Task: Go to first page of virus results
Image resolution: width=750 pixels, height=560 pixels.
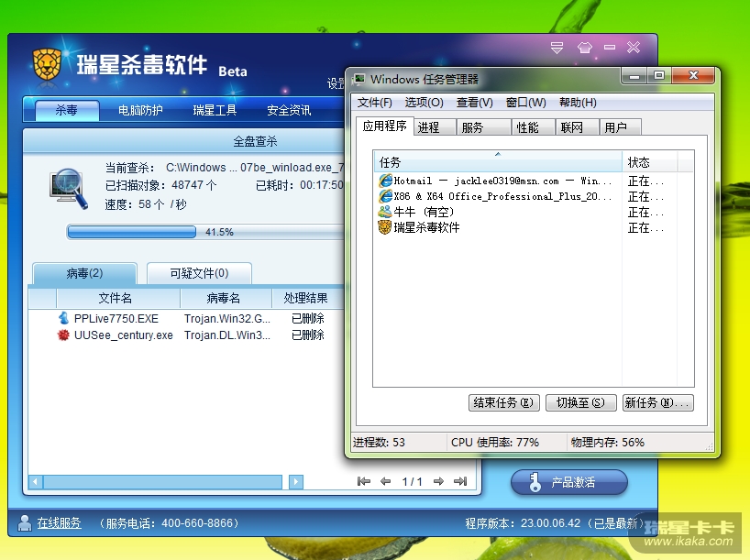Action: click(364, 481)
